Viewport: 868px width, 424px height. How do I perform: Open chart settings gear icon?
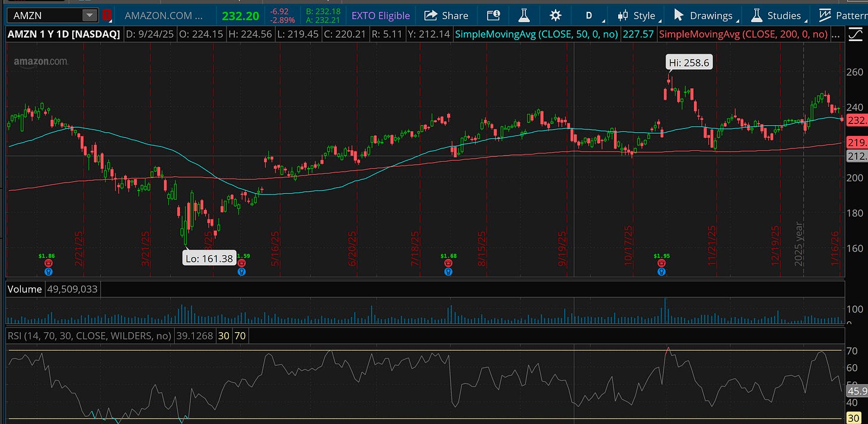pyautogui.click(x=555, y=16)
